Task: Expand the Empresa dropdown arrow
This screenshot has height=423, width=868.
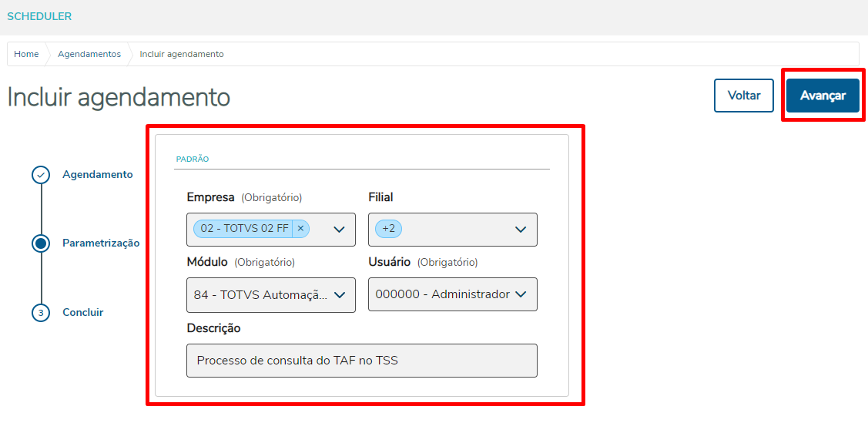Action: (340, 229)
